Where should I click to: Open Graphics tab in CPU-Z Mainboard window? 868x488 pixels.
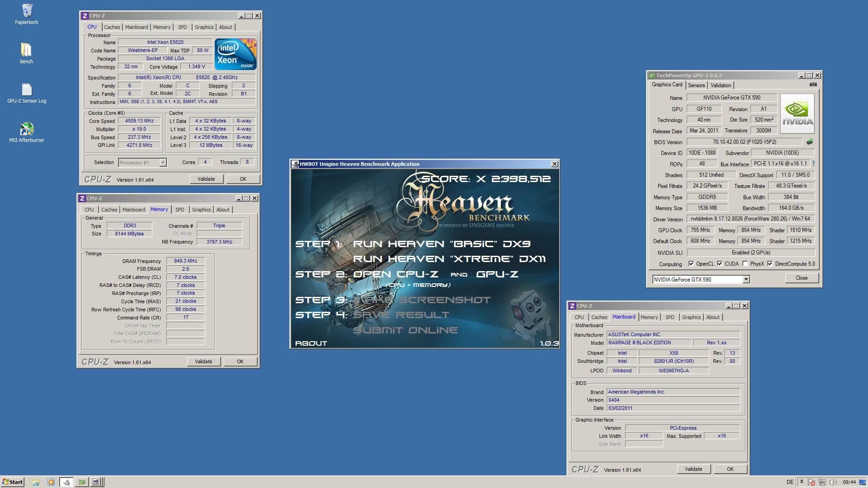(x=691, y=317)
